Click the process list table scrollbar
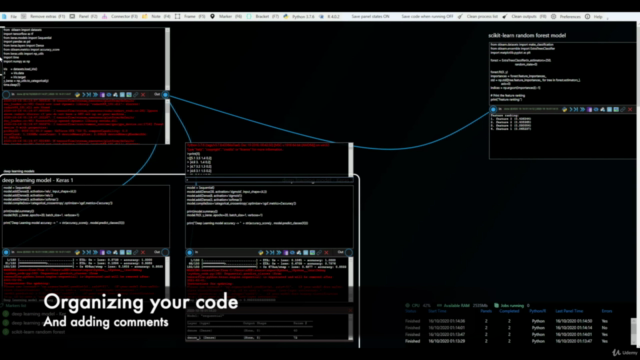This screenshot has height=360, width=640. point(634,331)
